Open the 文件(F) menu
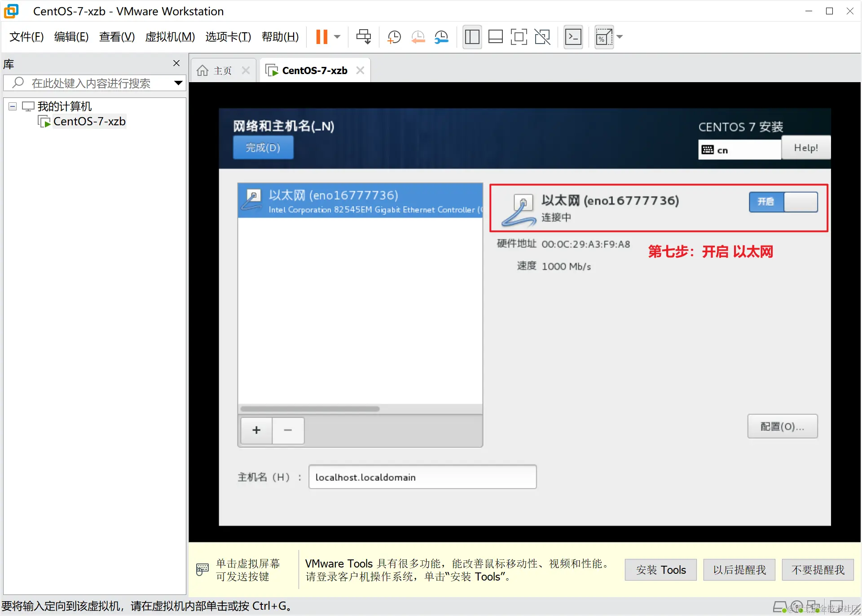The width and height of the screenshot is (862, 616). [x=26, y=37]
